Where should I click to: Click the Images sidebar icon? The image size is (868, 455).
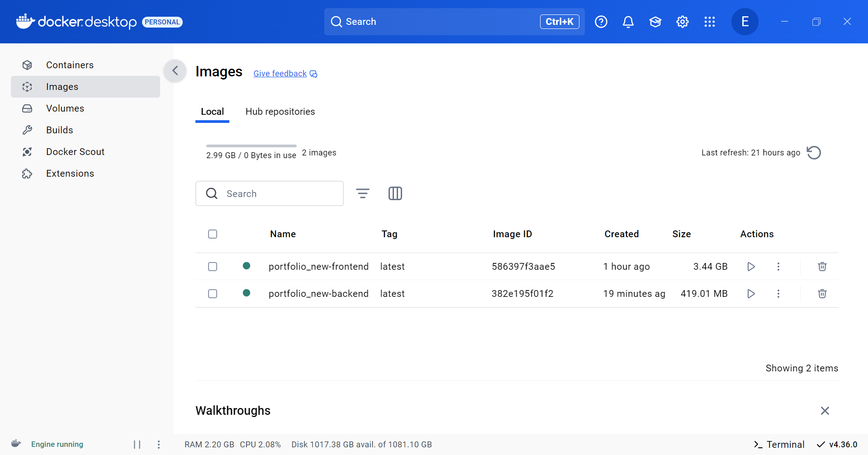point(27,87)
